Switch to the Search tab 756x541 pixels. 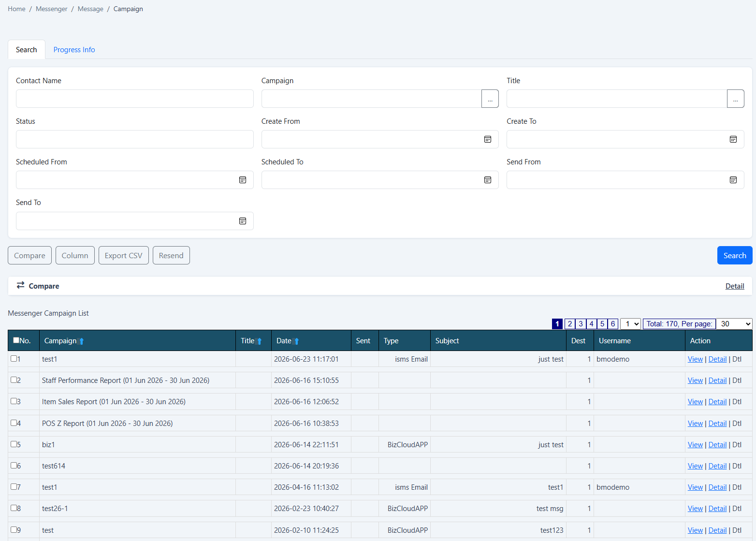click(27, 50)
